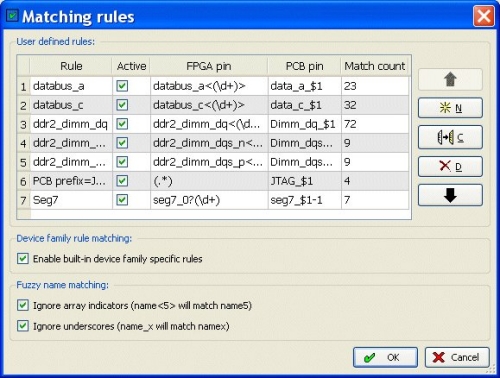Click PCB pin cell data_a_$1
The height and width of the screenshot is (378, 500).
tap(305, 86)
